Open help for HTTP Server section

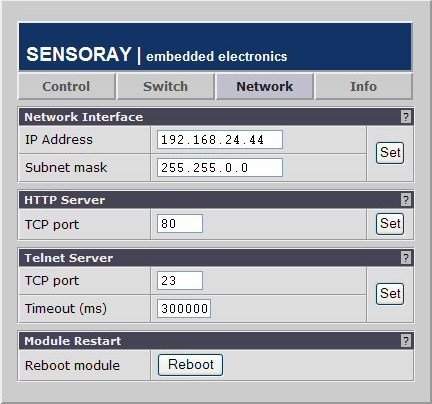click(x=406, y=200)
